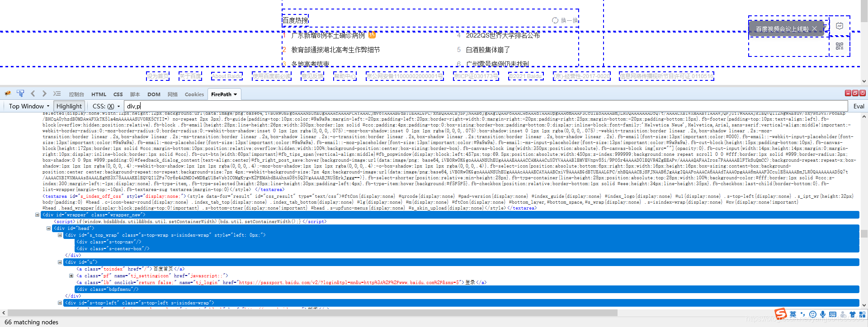Open the command line popup icon
This screenshot has height=327, width=868.
(57, 93)
